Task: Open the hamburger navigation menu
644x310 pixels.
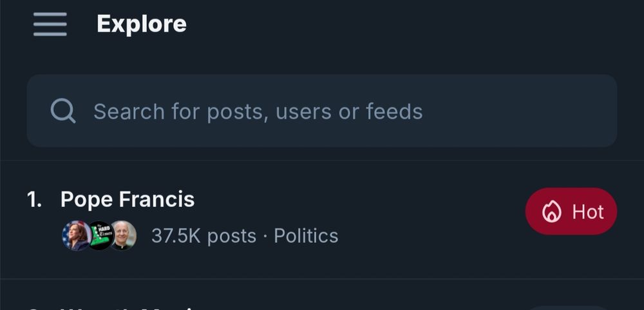Action: point(50,24)
